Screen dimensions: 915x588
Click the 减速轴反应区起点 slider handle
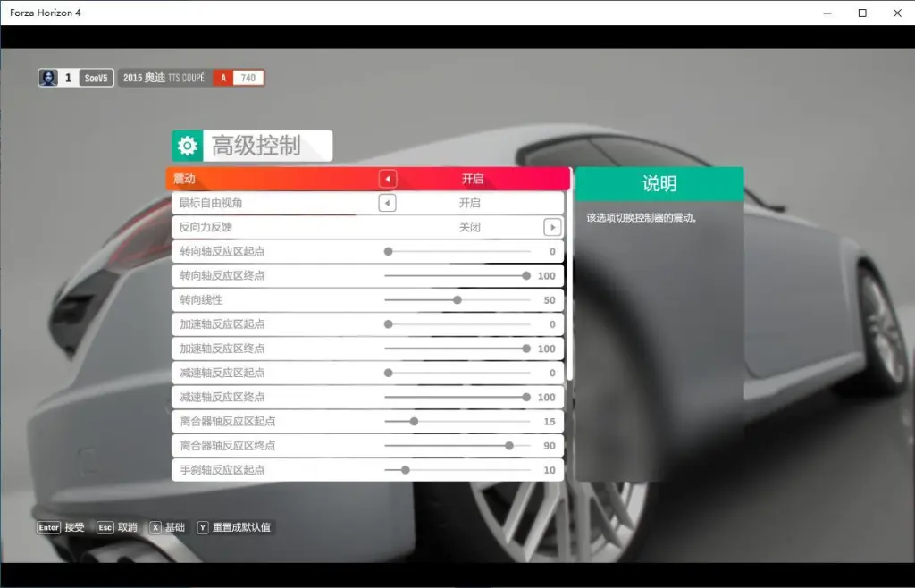389,373
